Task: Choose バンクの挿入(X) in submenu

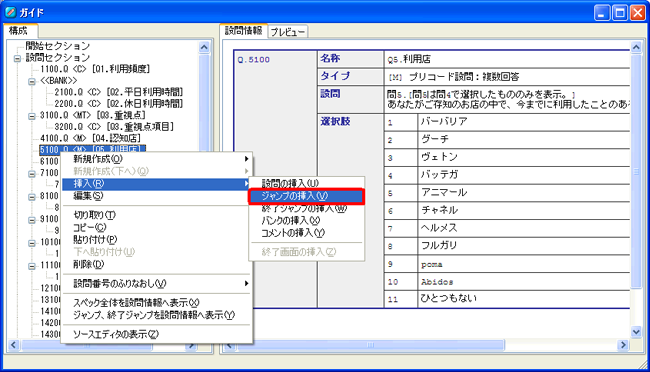Action: pyautogui.click(x=307, y=221)
